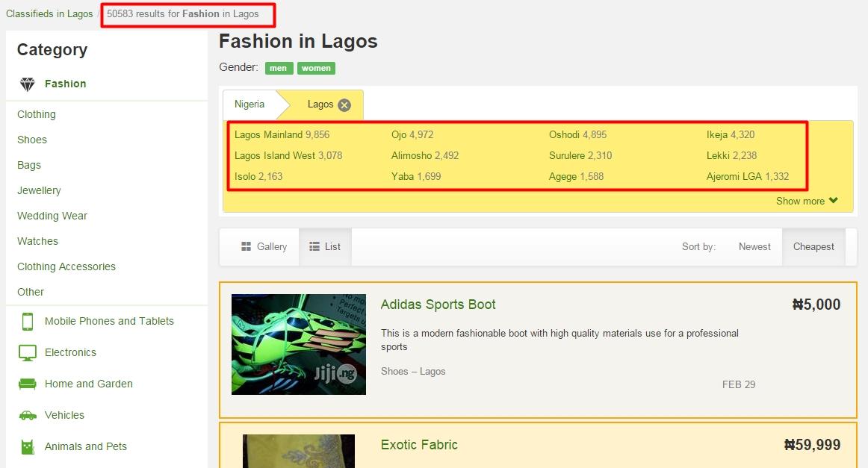The width and height of the screenshot is (868, 468).
Task: Browse ads in Lagos Mainland
Action: point(265,134)
